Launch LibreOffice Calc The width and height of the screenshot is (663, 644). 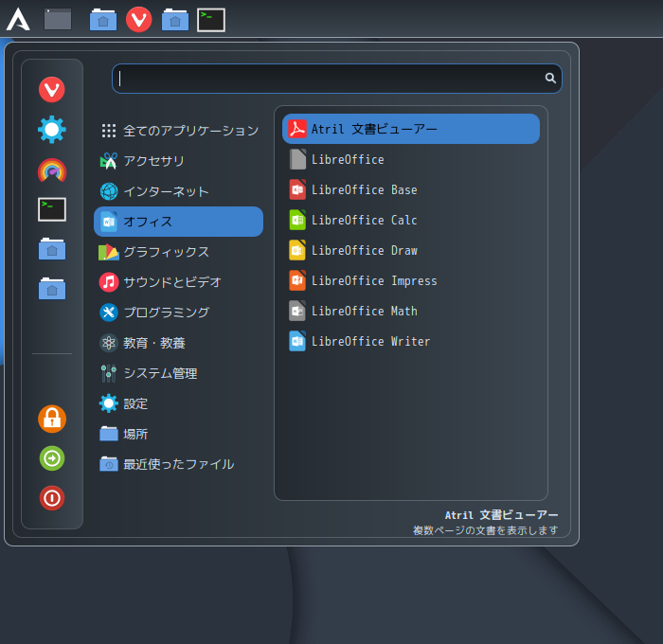point(411,220)
